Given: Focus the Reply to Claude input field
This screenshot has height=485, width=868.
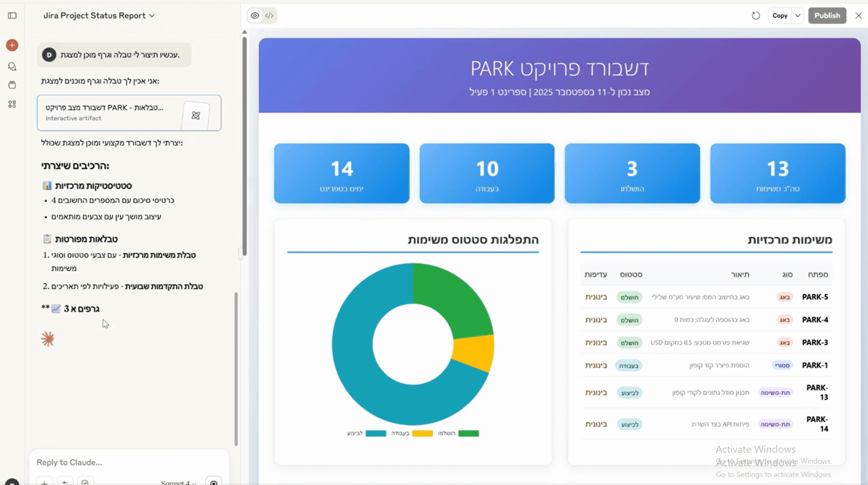Looking at the screenshot, I should (129, 462).
